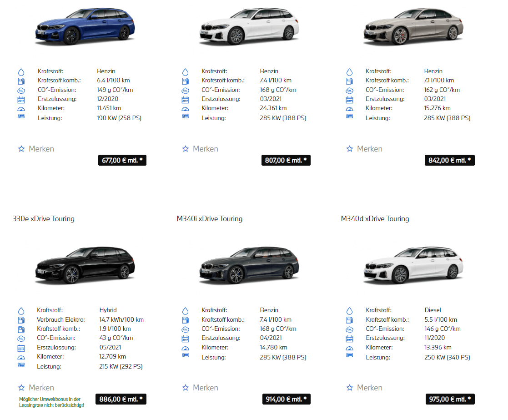Screen dimensions: 508x420
Task: Click the fuel droplet icon in the 677,00 € card
Action: (x=21, y=72)
